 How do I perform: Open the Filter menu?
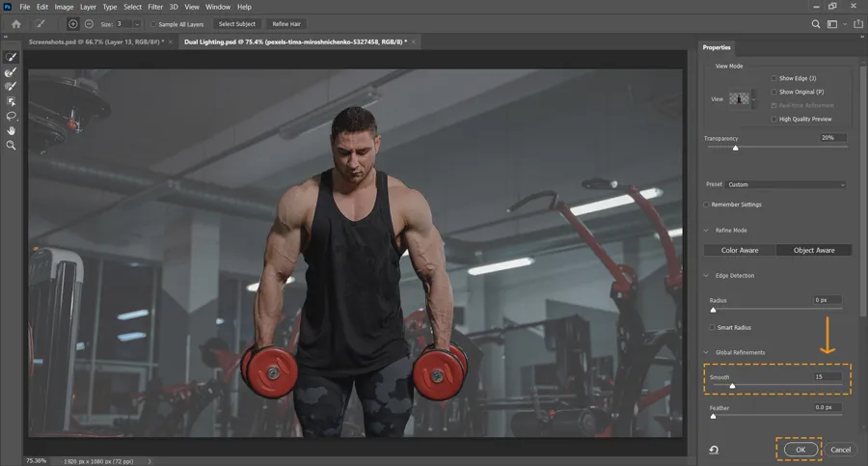[155, 7]
